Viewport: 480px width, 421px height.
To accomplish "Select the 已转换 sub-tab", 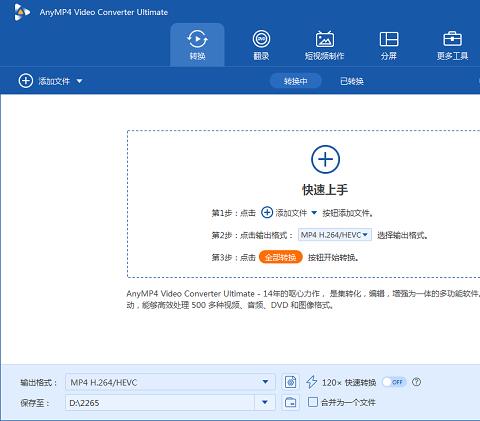I will [351, 81].
